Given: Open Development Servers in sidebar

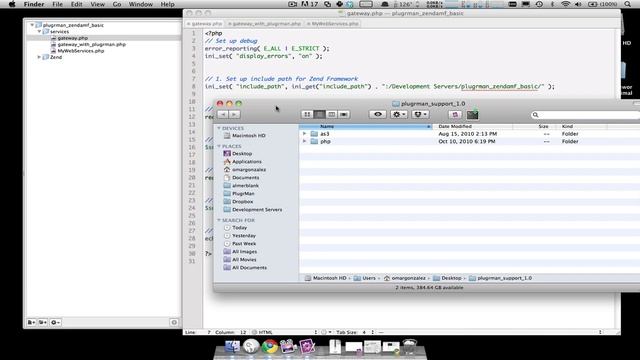Looking at the screenshot, I should coord(253,209).
